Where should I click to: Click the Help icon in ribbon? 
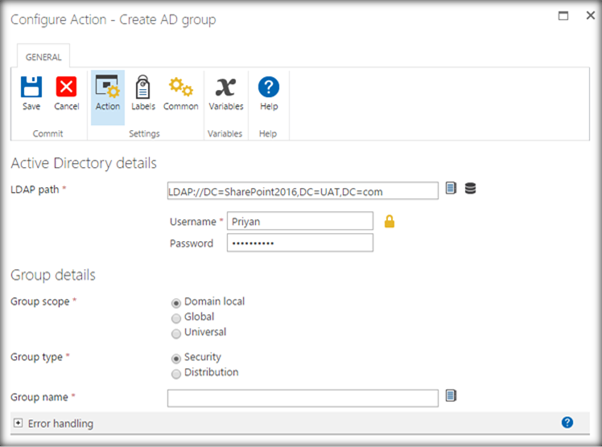[x=268, y=88]
